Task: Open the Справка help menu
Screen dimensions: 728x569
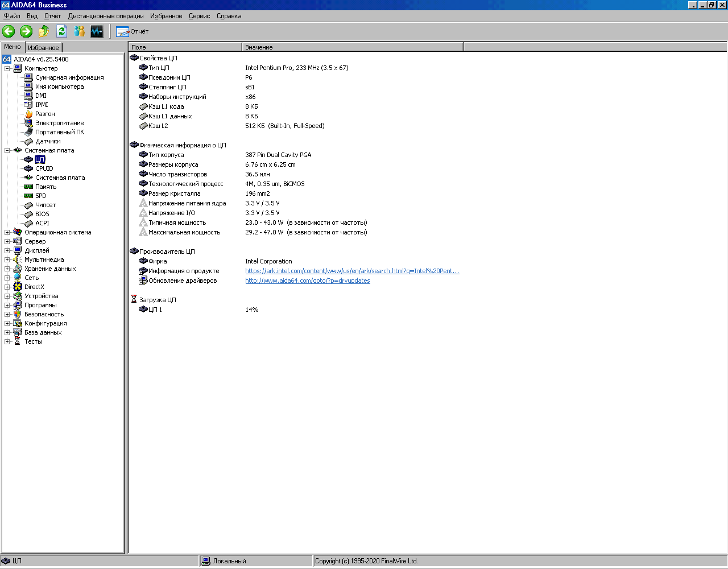Action: coord(229,16)
